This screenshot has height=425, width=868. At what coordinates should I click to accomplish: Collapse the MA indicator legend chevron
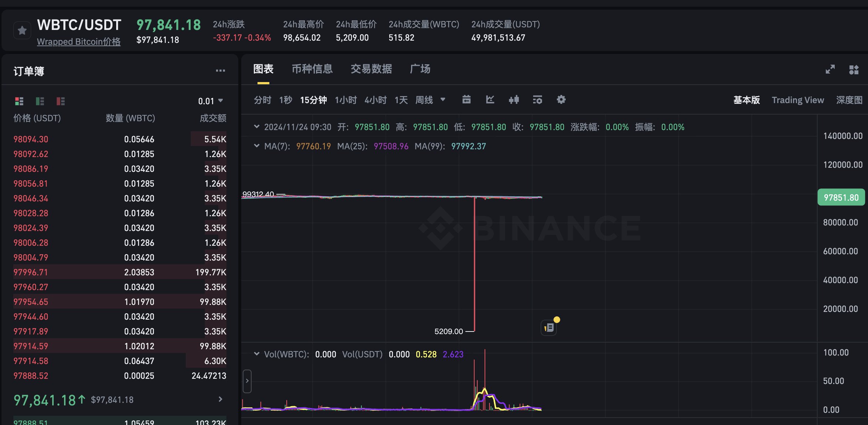pyautogui.click(x=256, y=146)
